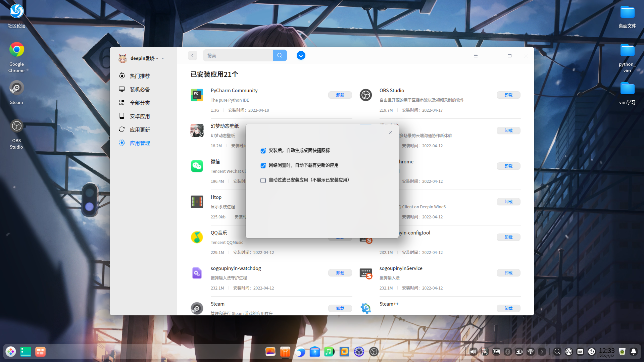
Task: Open the blue downloads manager icon
Action: (301, 55)
